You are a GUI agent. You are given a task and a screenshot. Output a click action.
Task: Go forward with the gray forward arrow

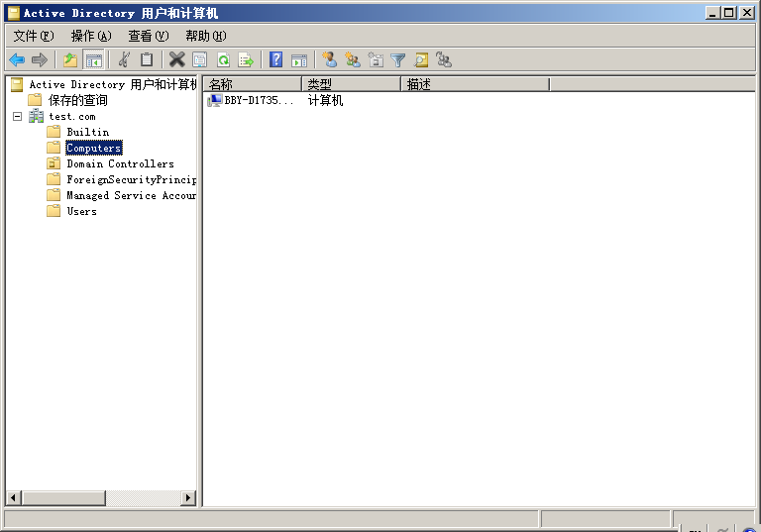point(39,59)
